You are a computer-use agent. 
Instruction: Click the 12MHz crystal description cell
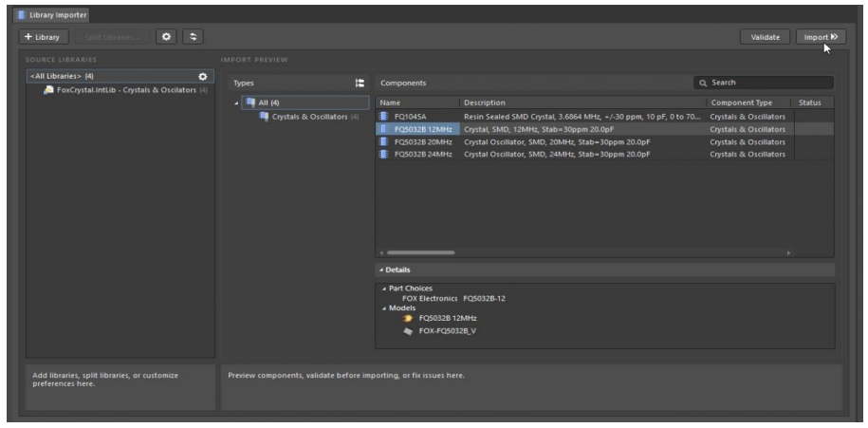(539, 130)
